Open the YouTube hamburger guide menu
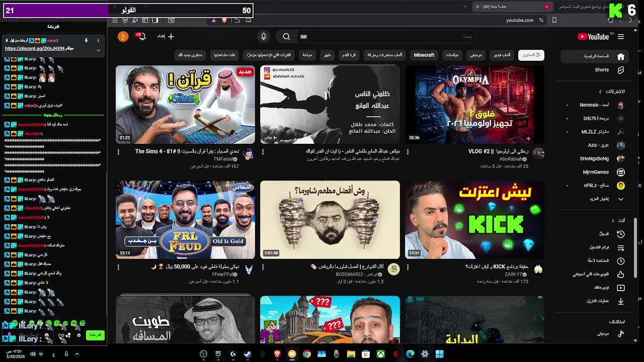The height and width of the screenshot is (362, 644). pyautogui.click(x=621, y=37)
